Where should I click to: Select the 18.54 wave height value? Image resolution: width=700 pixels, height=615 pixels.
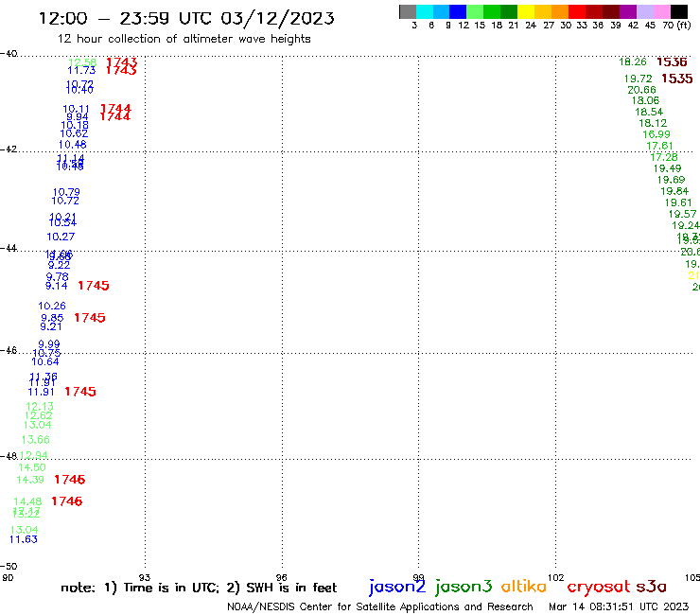pyautogui.click(x=649, y=112)
